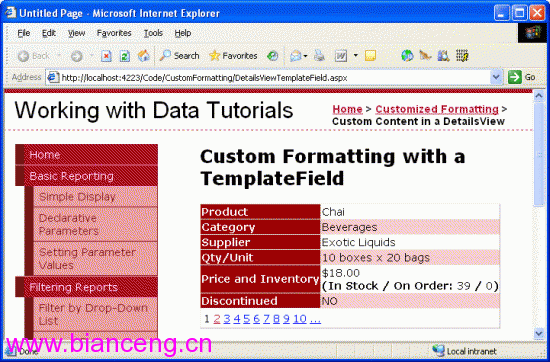
Task: Open the Edit dropdown arrow beside Word icon
Action: click(x=355, y=55)
